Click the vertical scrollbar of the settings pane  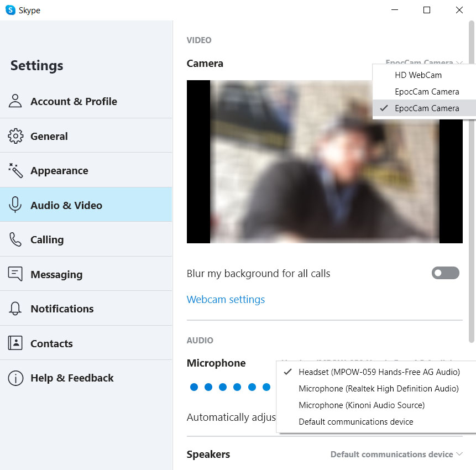click(x=472, y=181)
